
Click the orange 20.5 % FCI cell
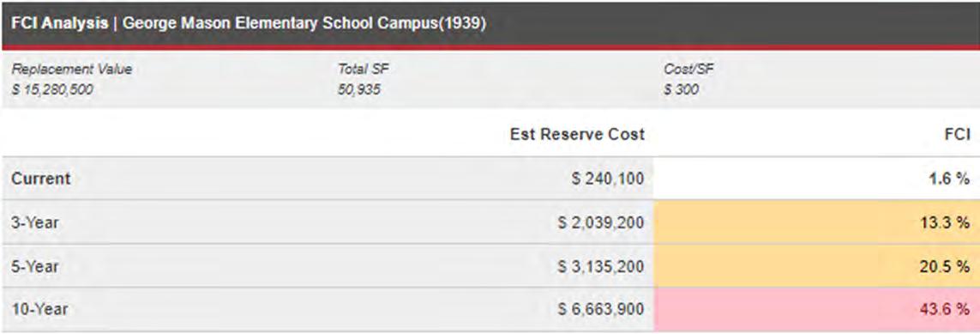pos(817,266)
